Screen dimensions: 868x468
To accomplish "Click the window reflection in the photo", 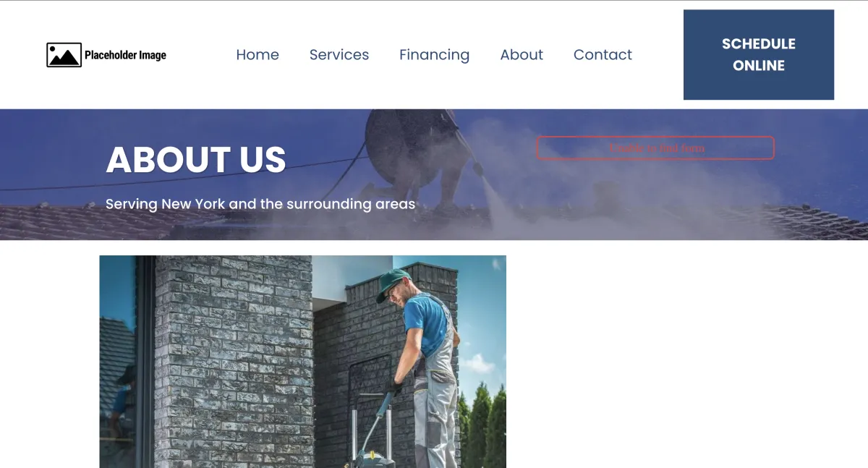I will click(117, 362).
